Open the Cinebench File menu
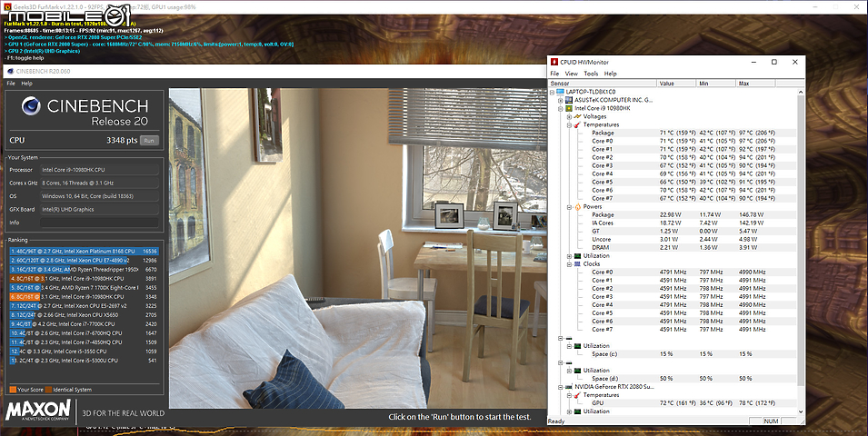 (x=10, y=84)
